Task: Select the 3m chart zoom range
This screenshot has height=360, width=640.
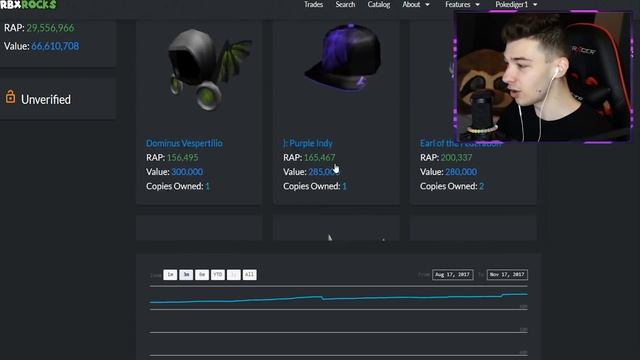Action: (186, 275)
